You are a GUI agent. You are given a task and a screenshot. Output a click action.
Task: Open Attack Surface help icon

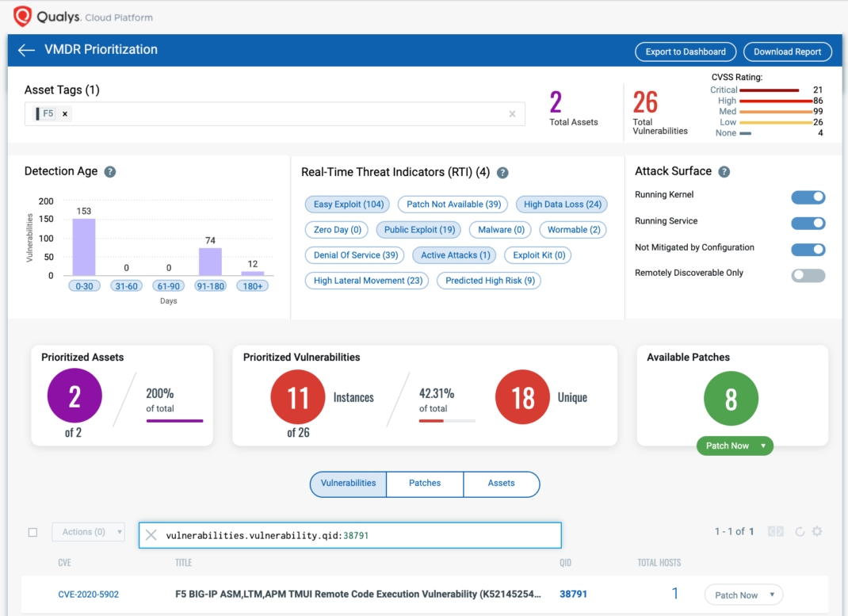pos(724,172)
